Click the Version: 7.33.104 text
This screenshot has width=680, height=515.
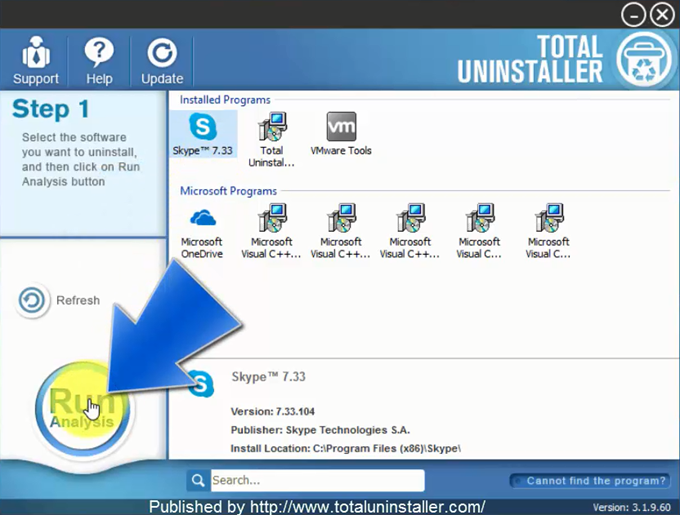pyautogui.click(x=273, y=411)
